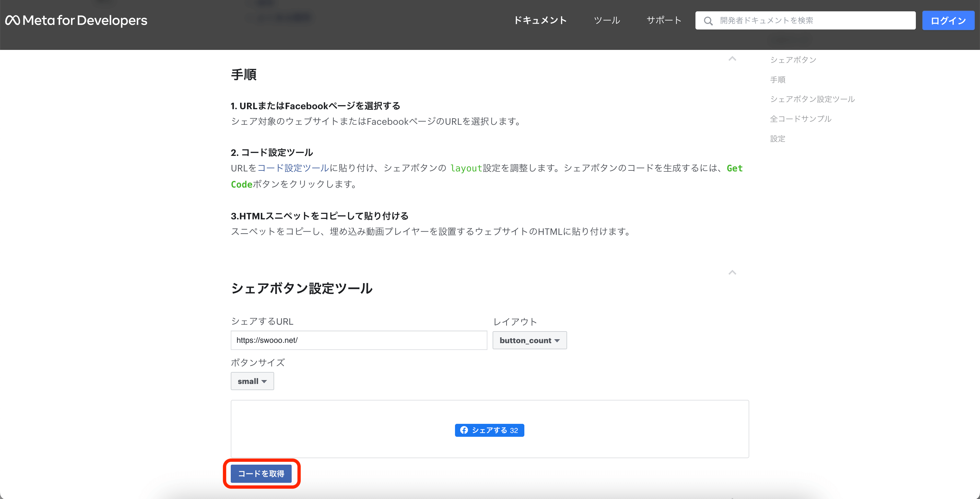Jump to 設定 in sidebar navigation

point(777,138)
